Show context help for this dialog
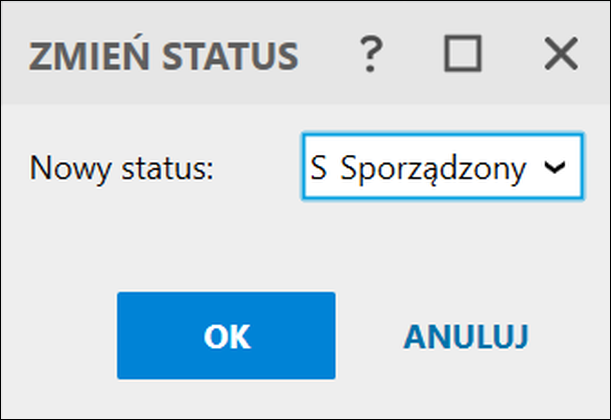 pyautogui.click(x=371, y=54)
